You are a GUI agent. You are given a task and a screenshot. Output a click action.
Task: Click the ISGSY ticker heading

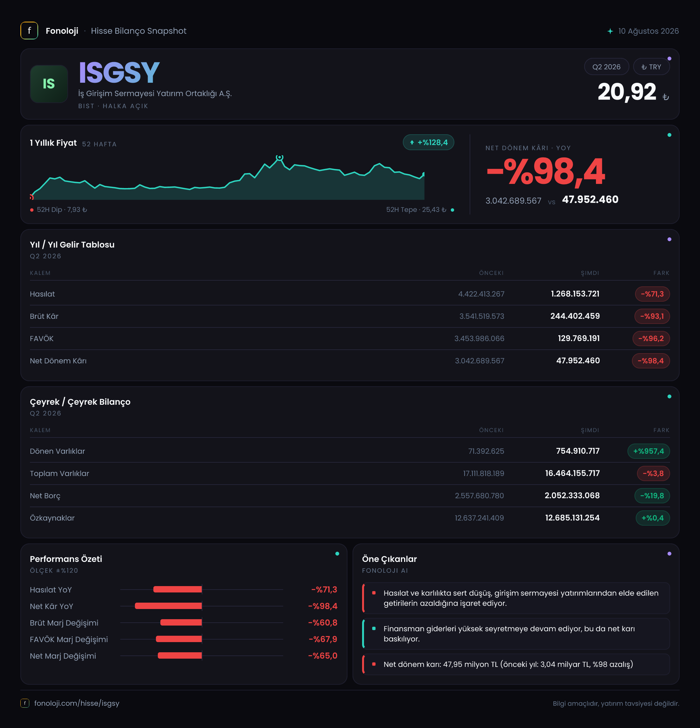[119, 73]
